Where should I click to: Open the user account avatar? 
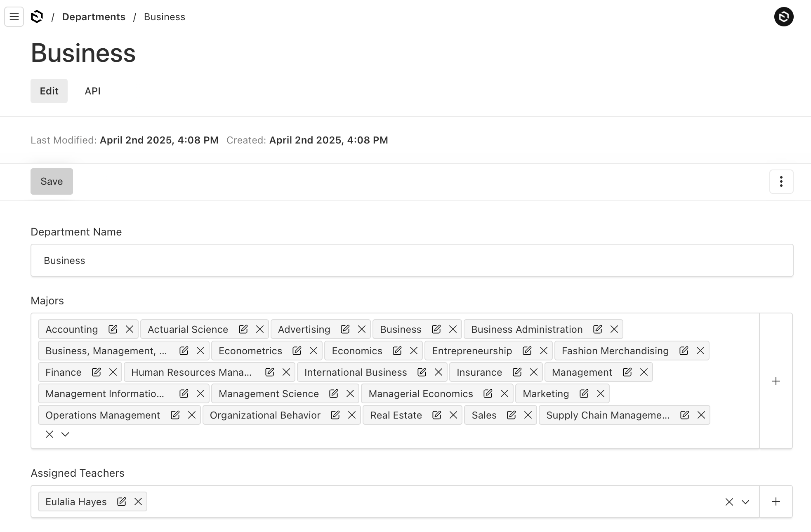coord(783,17)
